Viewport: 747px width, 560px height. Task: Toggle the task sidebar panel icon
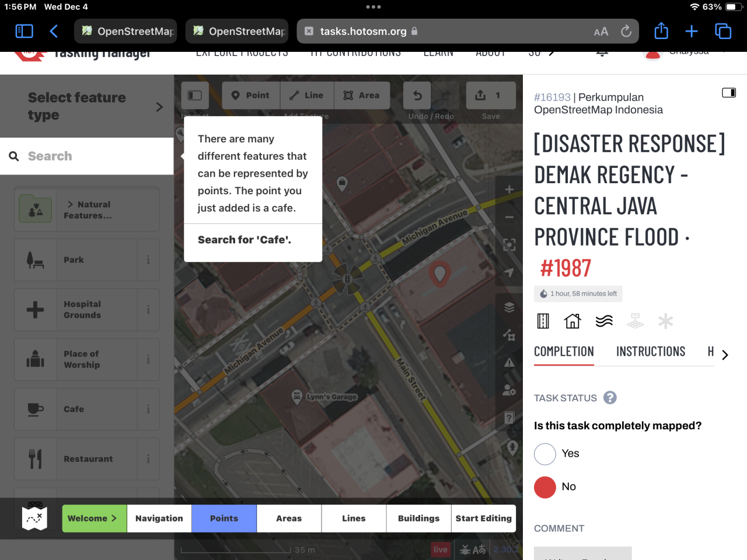(x=728, y=93)
